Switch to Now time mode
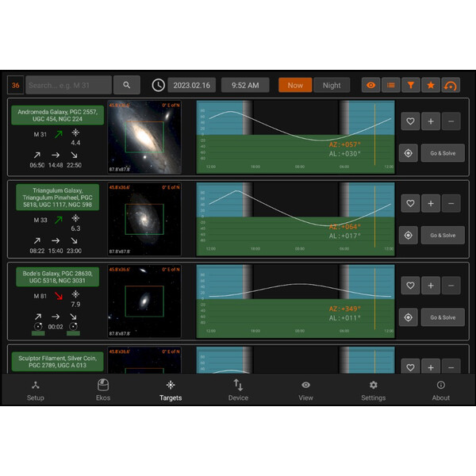Image resolution: width=476 pixels, height=476 pixels. click(x=295, y=85)
